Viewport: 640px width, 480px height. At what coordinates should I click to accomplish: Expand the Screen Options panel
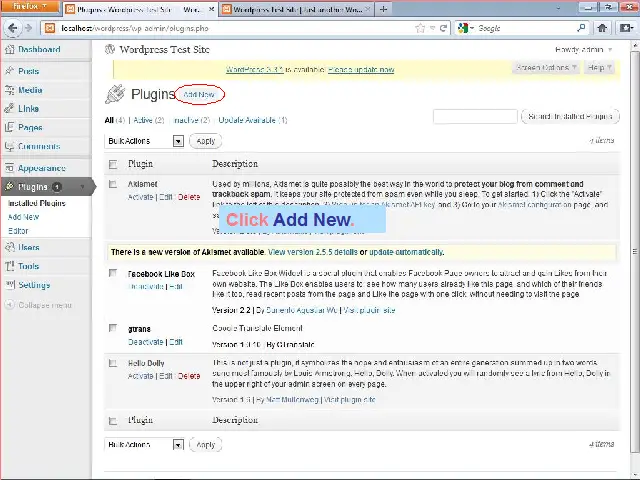(x=546, y=67)
